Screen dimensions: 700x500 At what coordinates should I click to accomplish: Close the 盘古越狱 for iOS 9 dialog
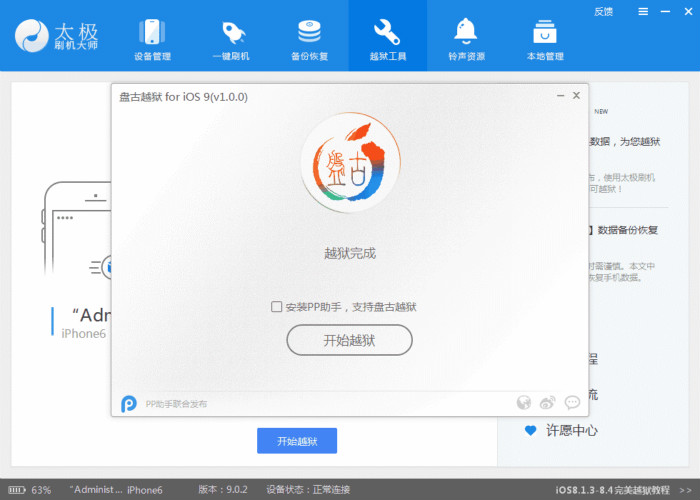pyautogui.click(x=576, y=96)
